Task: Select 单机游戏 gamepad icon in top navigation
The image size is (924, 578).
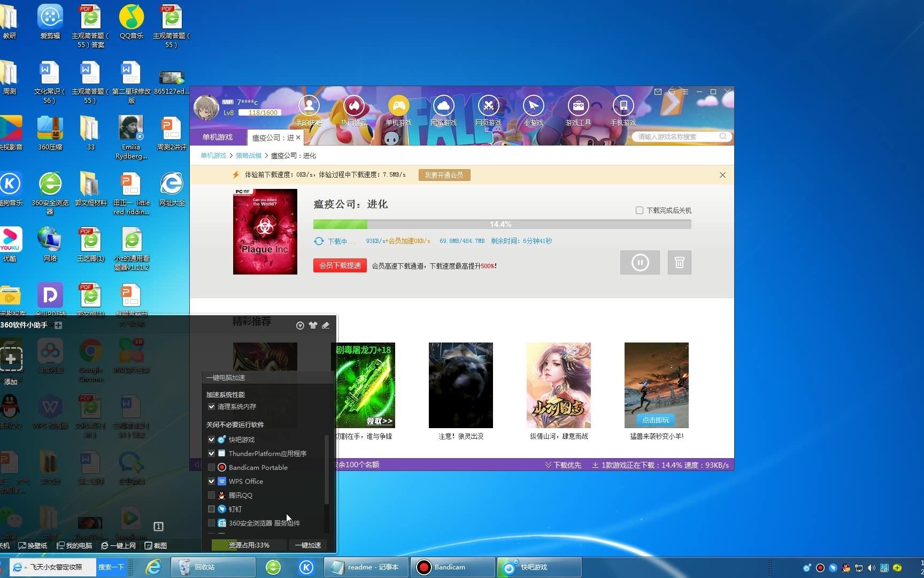Action: coord(398,106)
